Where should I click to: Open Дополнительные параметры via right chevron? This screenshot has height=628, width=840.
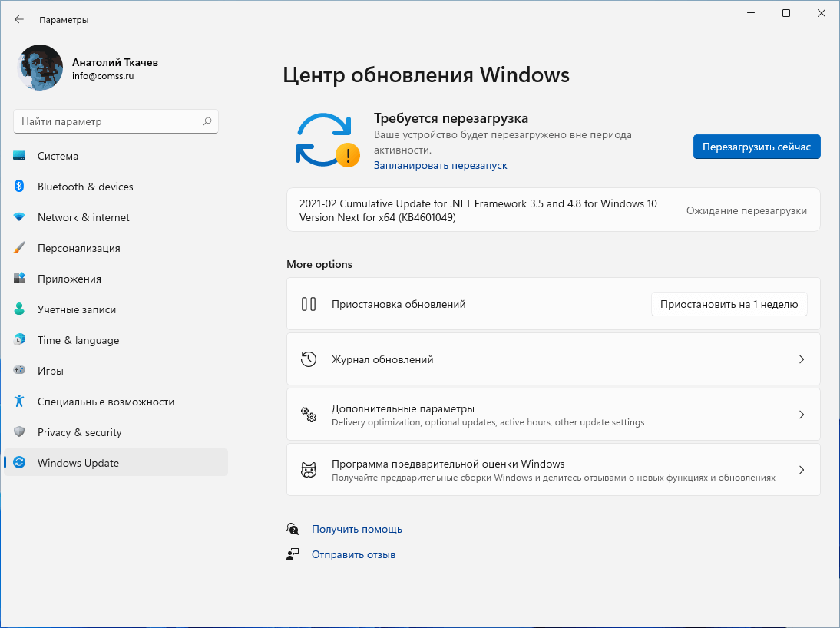801,415
